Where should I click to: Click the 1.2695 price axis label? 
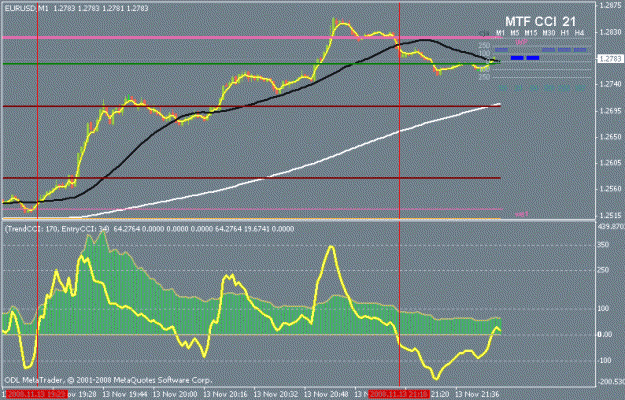[610, 110]
